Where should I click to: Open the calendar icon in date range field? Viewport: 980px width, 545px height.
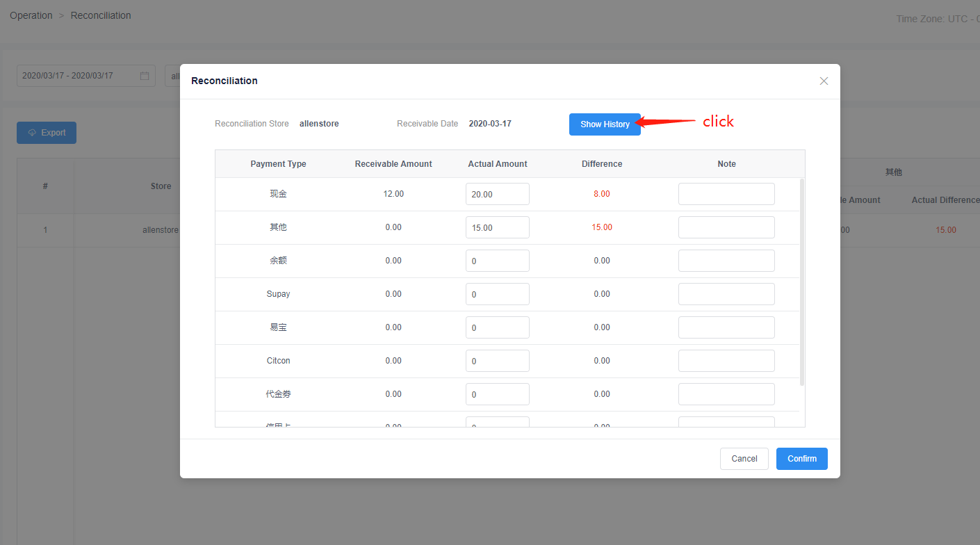click(145, 76)
